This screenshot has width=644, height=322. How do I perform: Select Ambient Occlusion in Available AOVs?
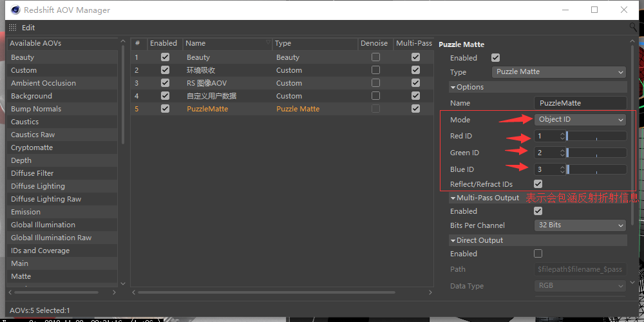[x=62, y=83]
